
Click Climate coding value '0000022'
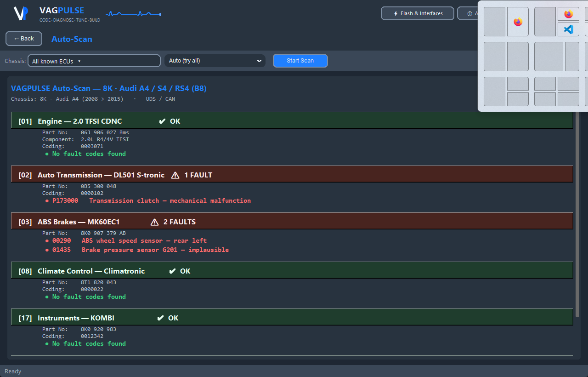[92, 290]
